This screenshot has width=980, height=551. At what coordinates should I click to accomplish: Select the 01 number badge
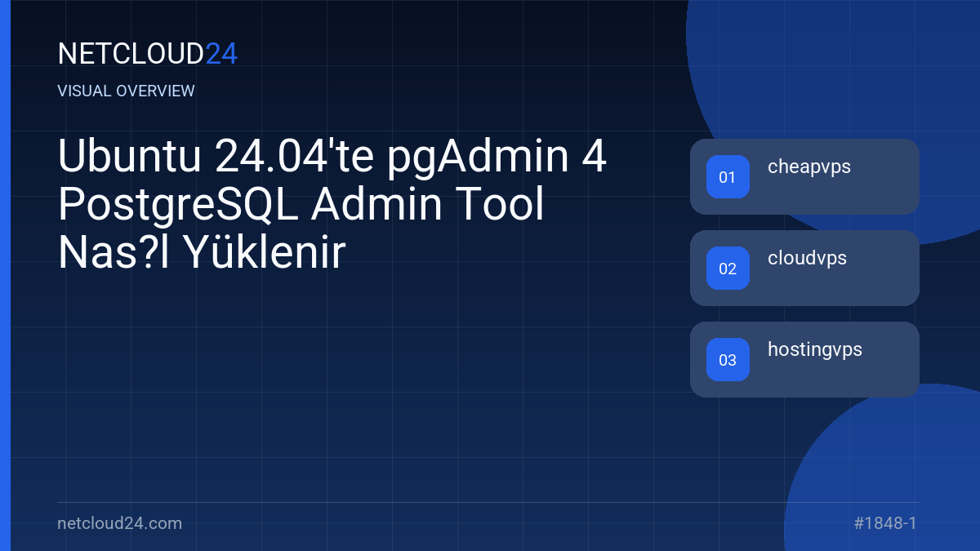point(728,177)
